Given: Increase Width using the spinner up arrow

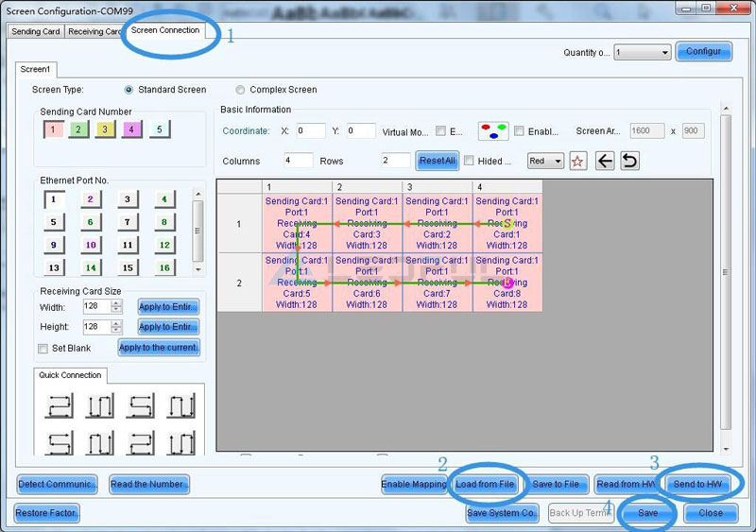Looking at the screenshot, I should coord(116,303).
